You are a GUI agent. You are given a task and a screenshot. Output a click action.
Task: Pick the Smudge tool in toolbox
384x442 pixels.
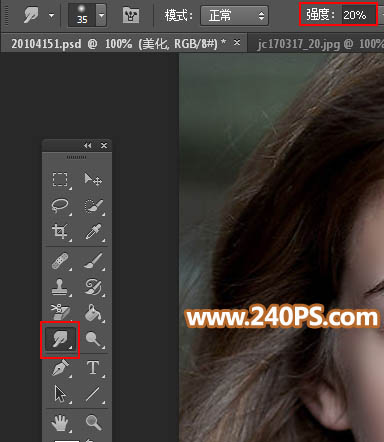(60, 339)
